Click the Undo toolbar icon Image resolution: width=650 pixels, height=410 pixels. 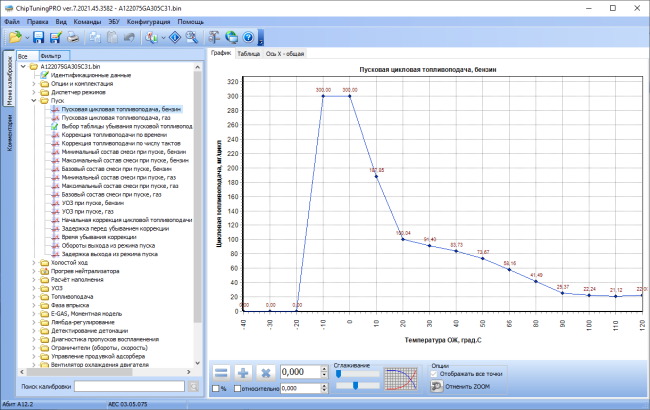click(x=129, y=37)
